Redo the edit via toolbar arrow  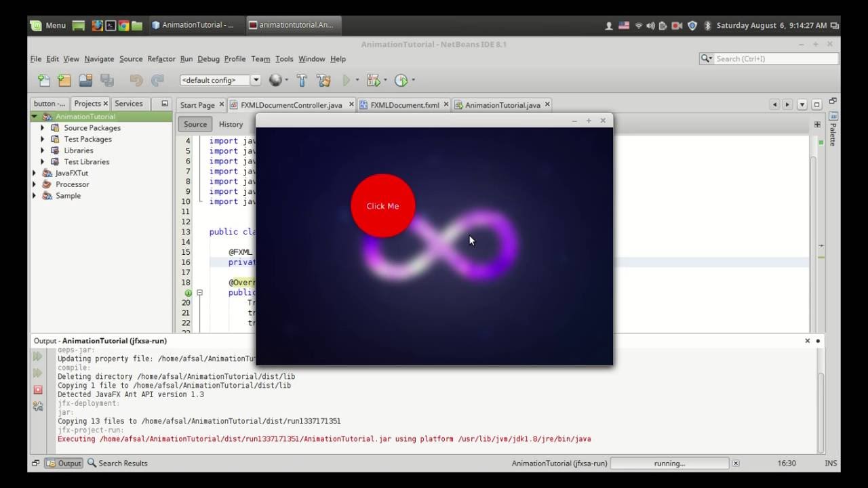tap(157, 80)
